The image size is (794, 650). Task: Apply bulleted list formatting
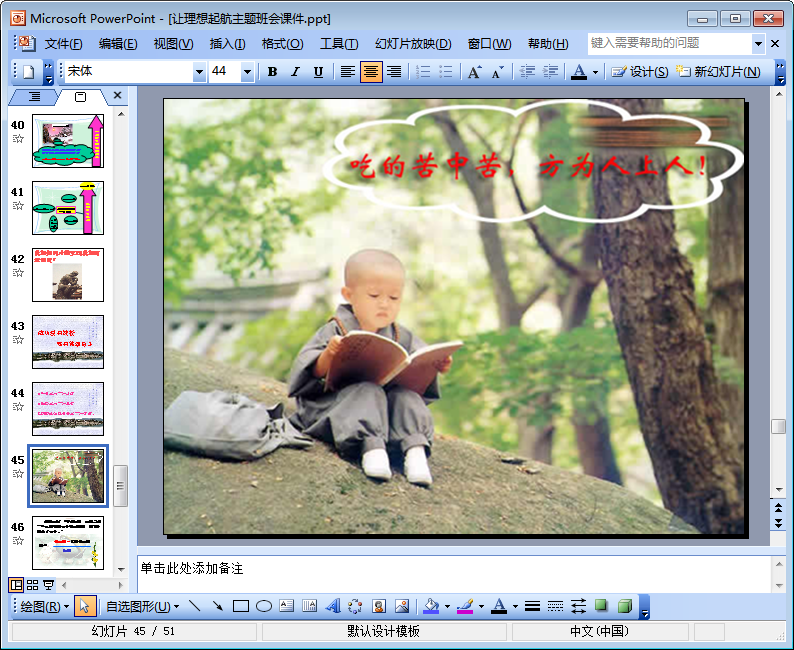pos(446,72)
